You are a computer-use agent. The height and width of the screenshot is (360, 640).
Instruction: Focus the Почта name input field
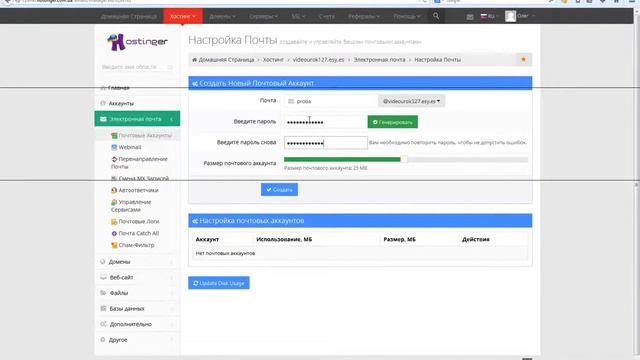coord(331,101)
